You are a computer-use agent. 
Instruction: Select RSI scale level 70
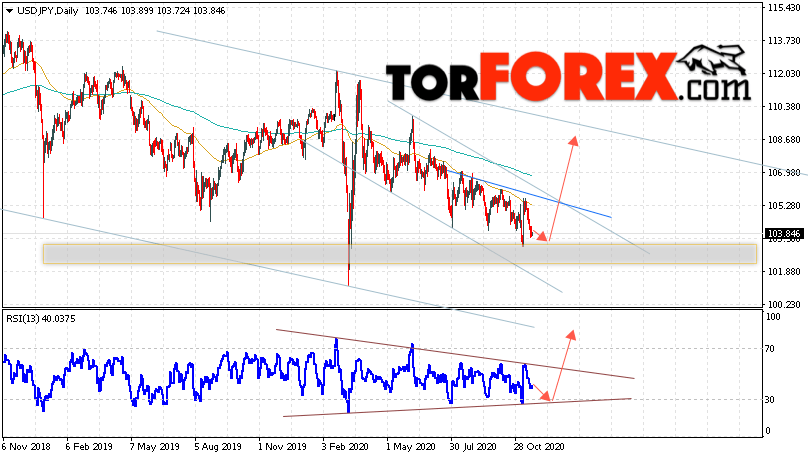(x=770, y=349)
